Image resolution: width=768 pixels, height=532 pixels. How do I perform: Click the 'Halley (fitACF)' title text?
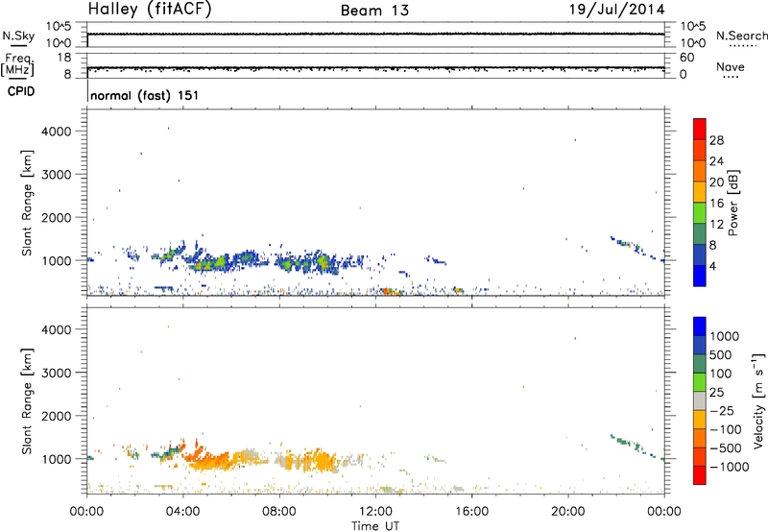pyautogui.click(x=150, y=10)
